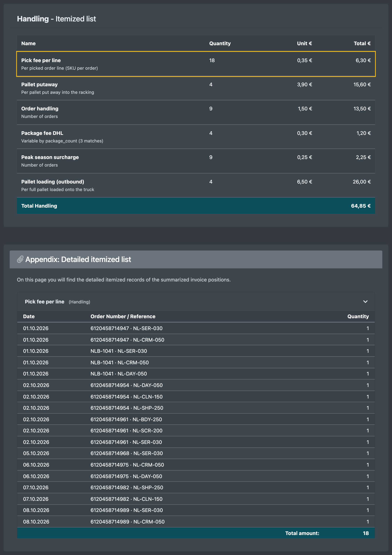Click order 6120458714954 · NL-SHP-250 entry
Viewport: 392px width, 555px height.
pyautogui.click(x=127, y=408)
